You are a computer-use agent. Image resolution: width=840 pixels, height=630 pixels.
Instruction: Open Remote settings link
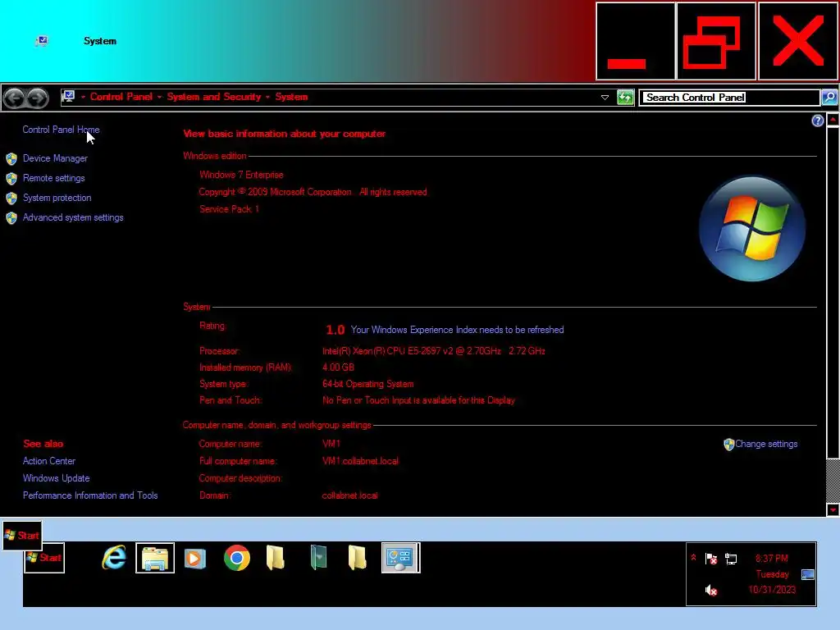(53, 178)
